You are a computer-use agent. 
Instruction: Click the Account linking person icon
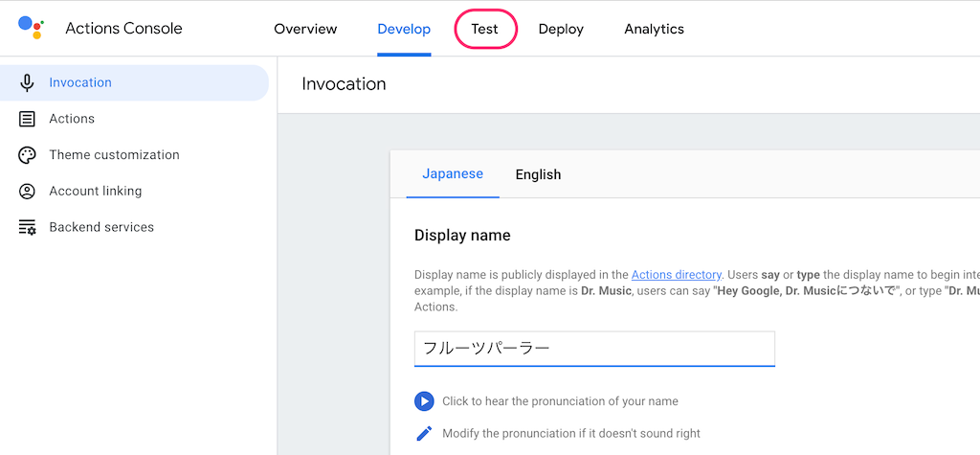[27, 192]
